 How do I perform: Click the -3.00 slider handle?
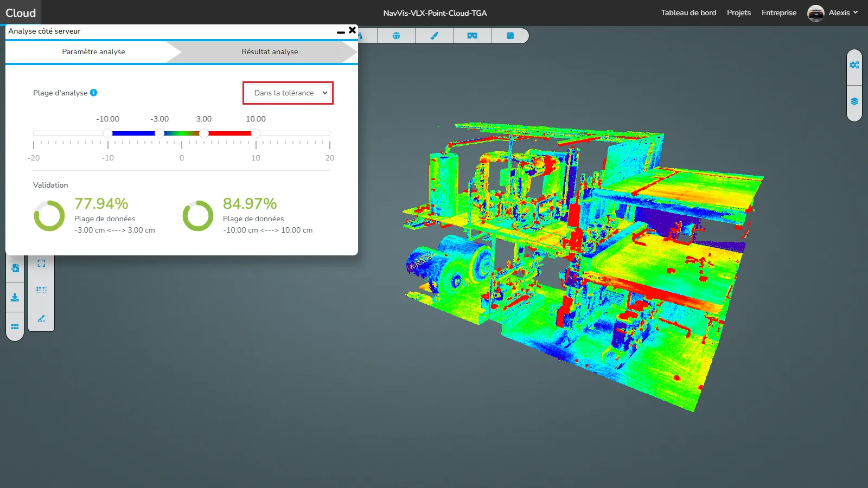tap(159, 133)
